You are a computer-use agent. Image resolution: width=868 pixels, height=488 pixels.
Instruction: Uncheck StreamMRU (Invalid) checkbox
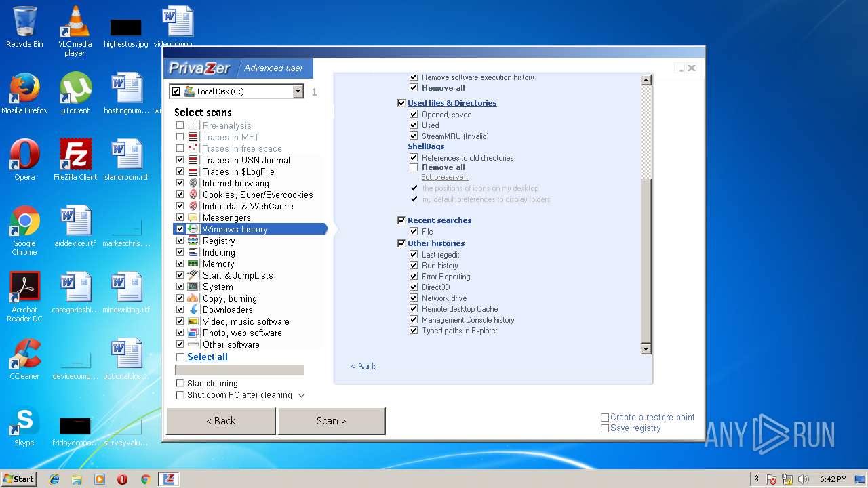414,136
